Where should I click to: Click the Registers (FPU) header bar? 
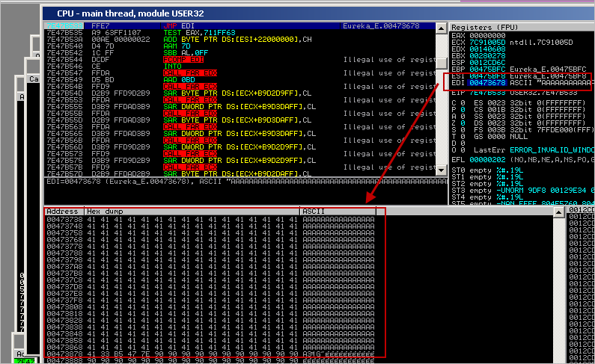516,26
